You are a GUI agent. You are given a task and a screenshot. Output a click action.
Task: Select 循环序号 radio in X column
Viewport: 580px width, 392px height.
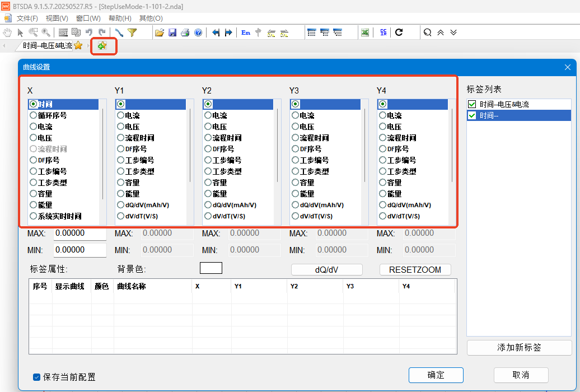pyautogui.click(x=33, y=115)
